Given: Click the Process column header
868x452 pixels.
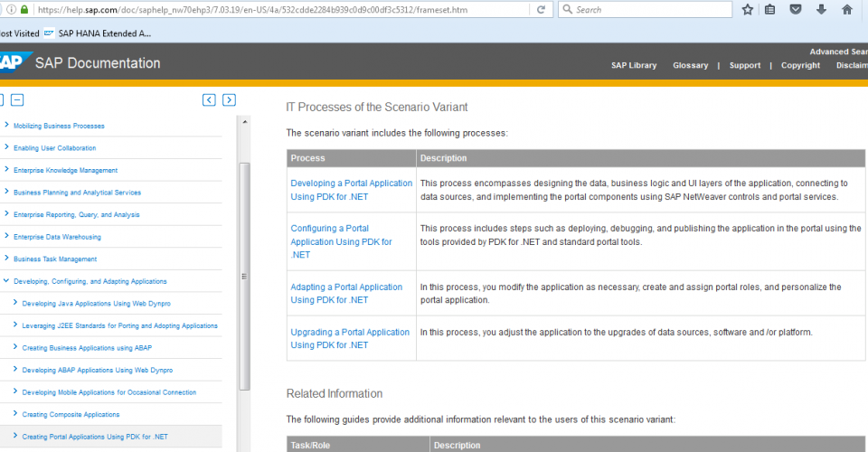Looking at the screenshot, I should [x=351, y=158].
